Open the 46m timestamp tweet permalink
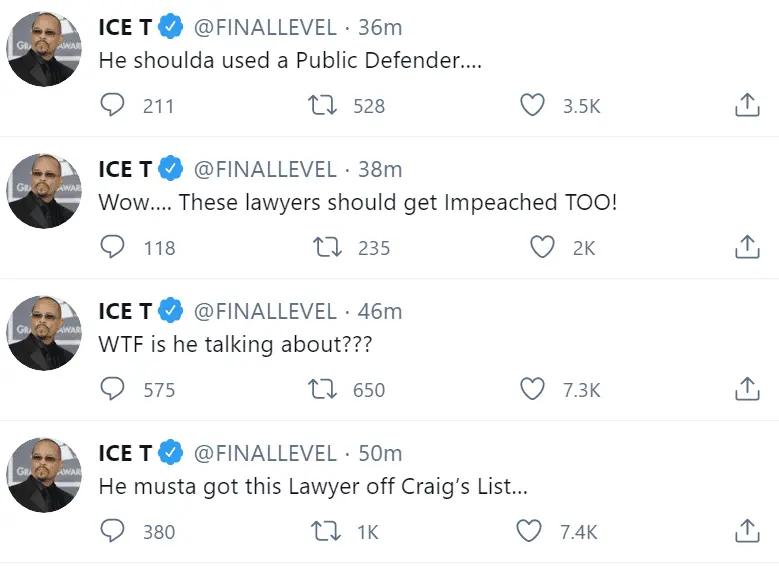This screenshot has width=779, height=567. point(380,312)
